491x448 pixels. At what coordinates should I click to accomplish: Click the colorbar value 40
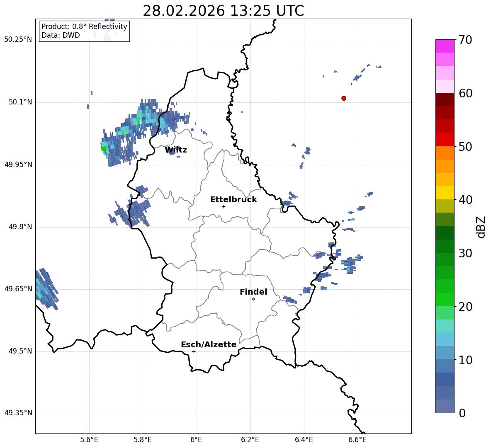465,200
